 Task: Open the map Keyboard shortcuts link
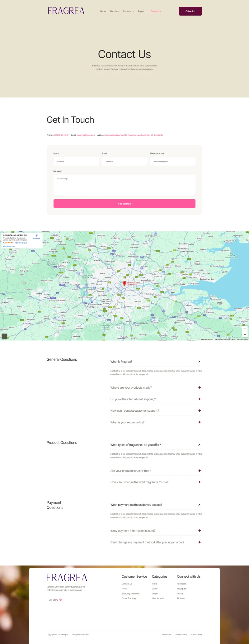(x=207, y=339)
